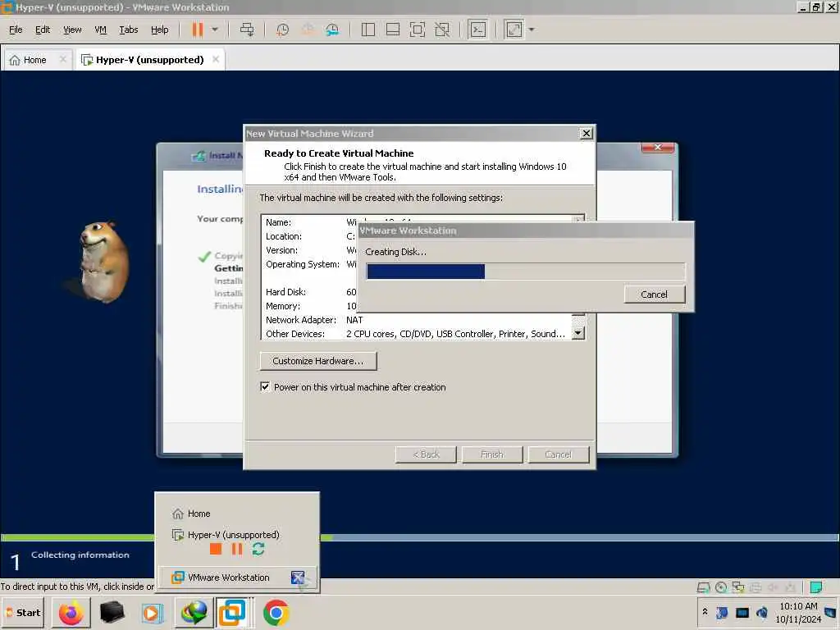
Task: Click the Send Ctrl+Alt+Del toolbar icon
Action: click(x=247, y=30)
